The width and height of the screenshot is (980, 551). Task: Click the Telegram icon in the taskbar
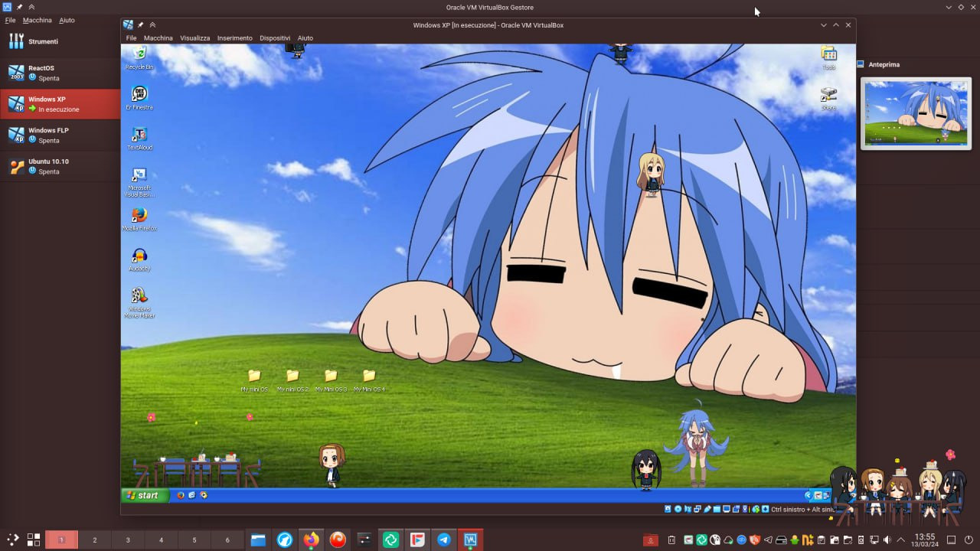tap(444, 540)
